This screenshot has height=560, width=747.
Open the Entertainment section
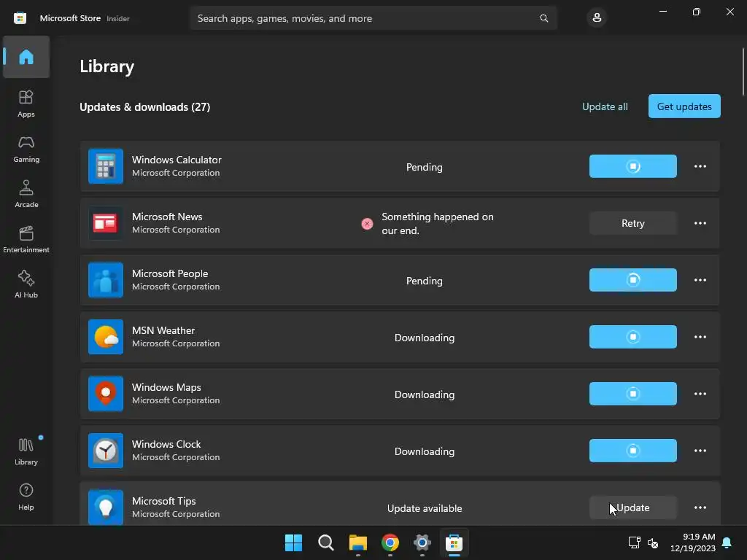coord(26,239)
